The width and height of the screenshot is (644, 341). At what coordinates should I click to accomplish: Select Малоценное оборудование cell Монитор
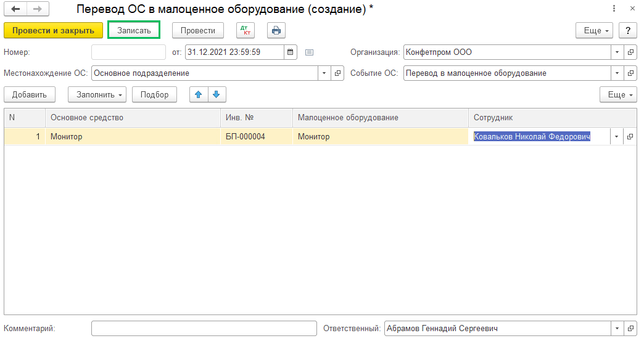point(381,137)
